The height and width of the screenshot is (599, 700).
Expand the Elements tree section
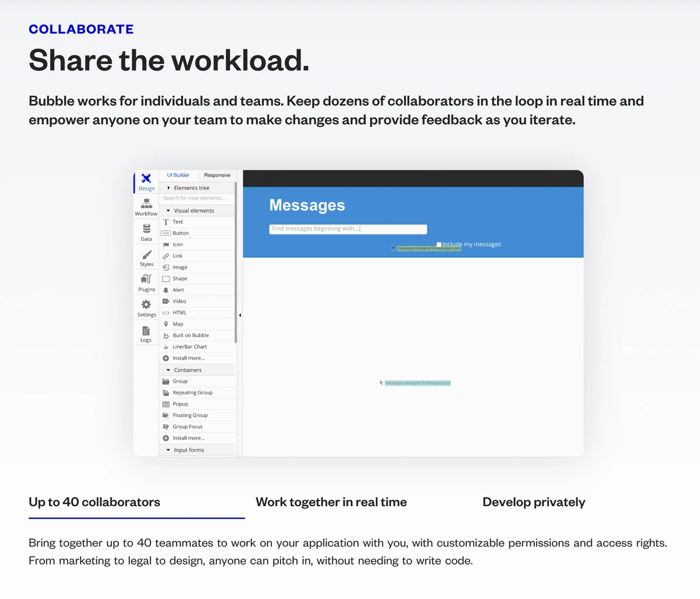click(197, 188)
